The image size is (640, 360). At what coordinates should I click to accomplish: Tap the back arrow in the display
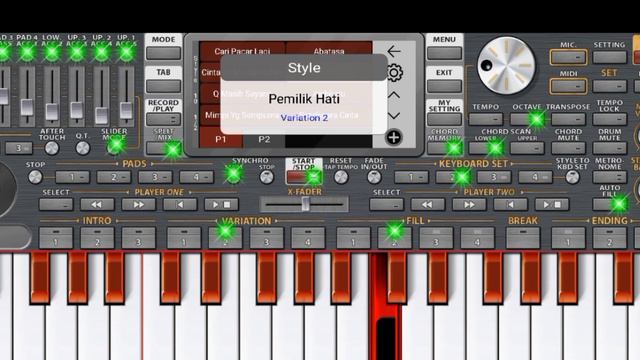click(394, 51)
